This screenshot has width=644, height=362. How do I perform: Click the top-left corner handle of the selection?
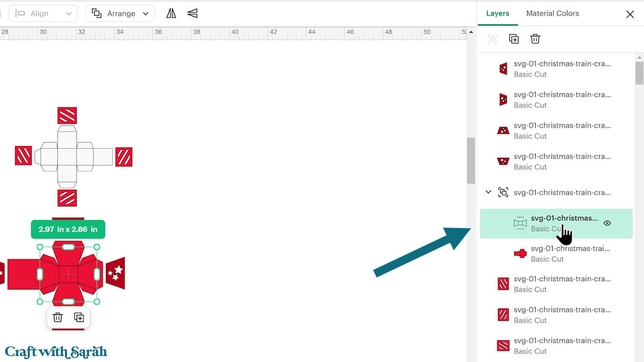pyautogui.click(x=40, y=247)
